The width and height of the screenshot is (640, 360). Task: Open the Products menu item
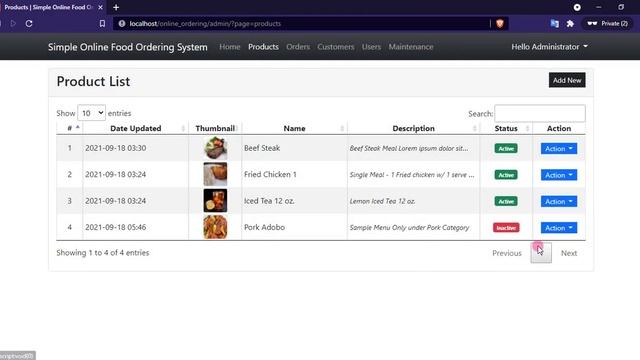click(263, 47)
